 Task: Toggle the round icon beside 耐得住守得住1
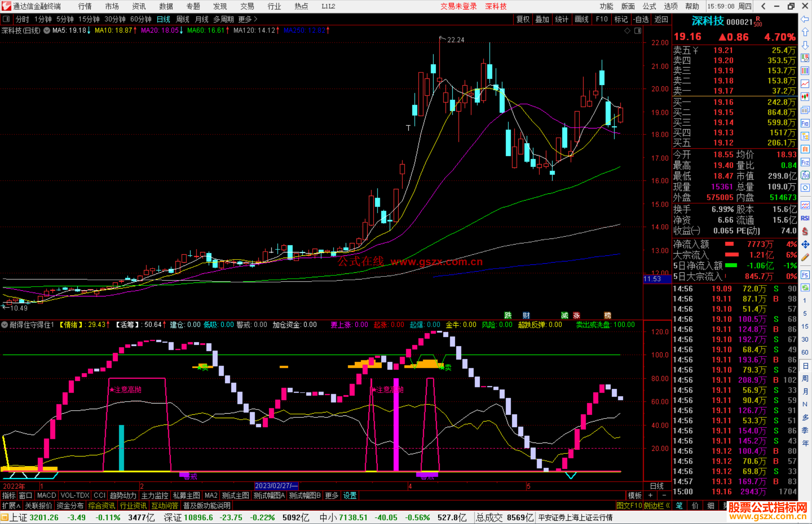point(5,325)
